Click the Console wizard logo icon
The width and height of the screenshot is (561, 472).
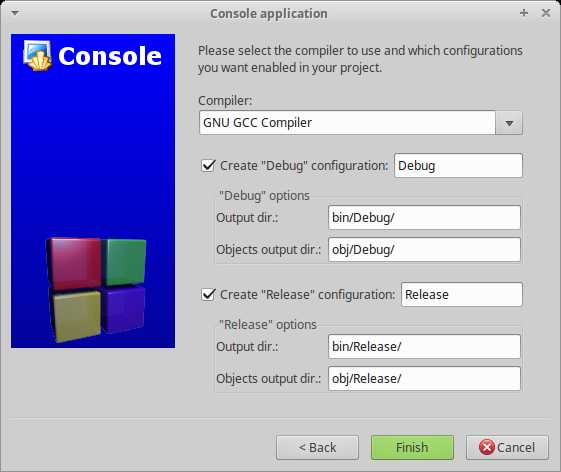coord(38,55)
